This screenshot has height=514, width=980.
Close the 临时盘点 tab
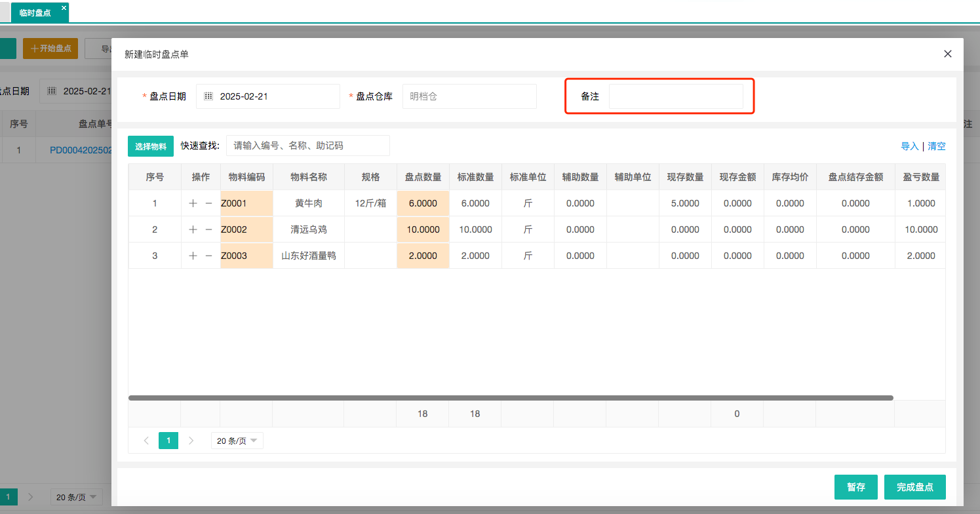[64, 8]
